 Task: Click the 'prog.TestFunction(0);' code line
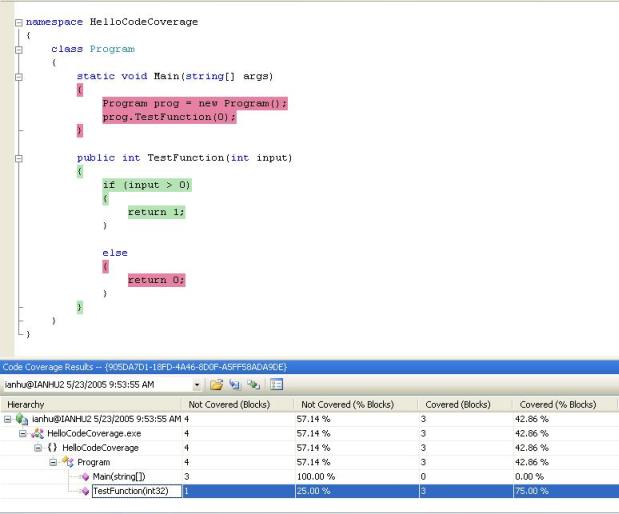coord(169,117)
